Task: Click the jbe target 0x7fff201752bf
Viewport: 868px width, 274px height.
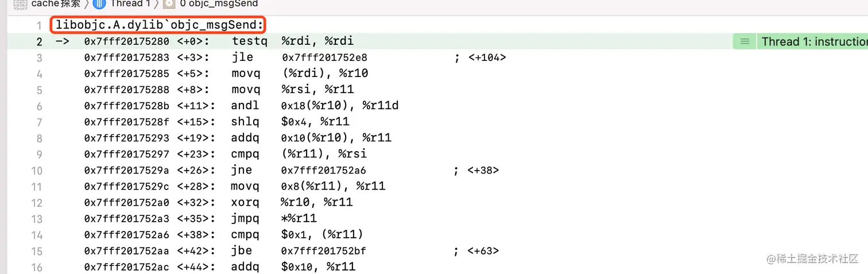Action: coord(323,251)
